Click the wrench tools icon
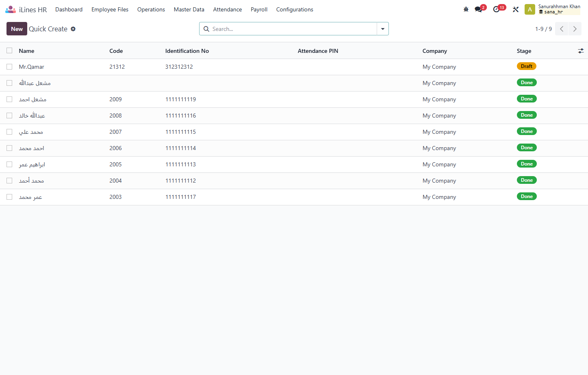 click(516, 9)
